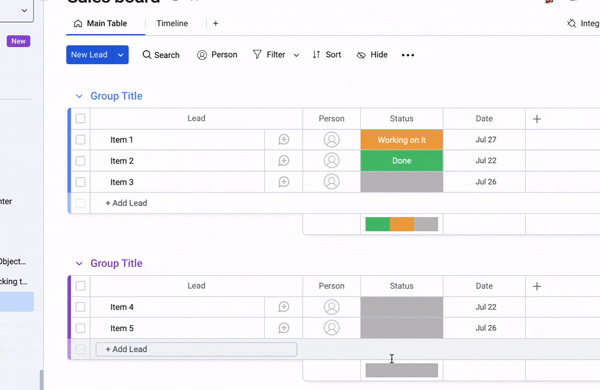Screen dimensions: 600x390
Task: Click the Hide eye icon
Action: (x=361, y=55)
